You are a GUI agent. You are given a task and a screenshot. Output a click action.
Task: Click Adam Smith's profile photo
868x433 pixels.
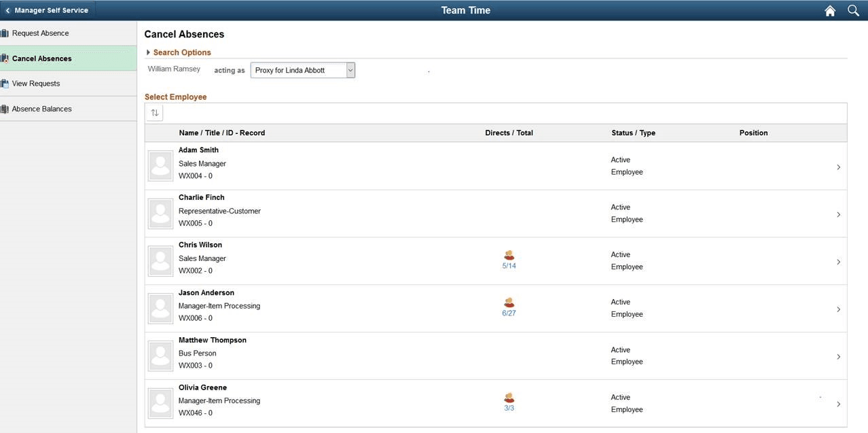pos(160,165)
